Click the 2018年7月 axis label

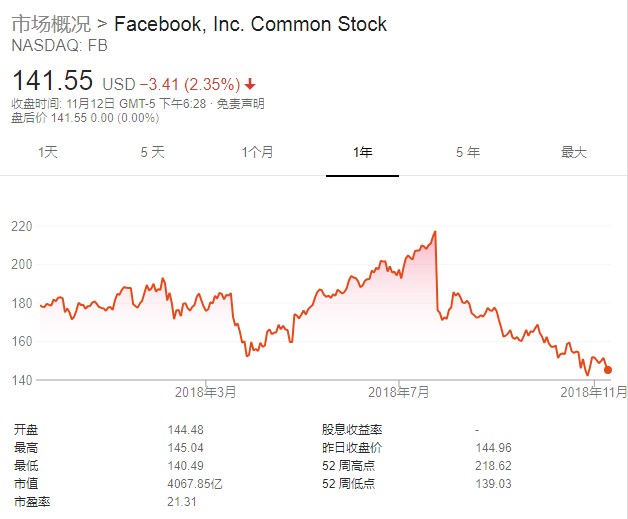coord(397,391)
